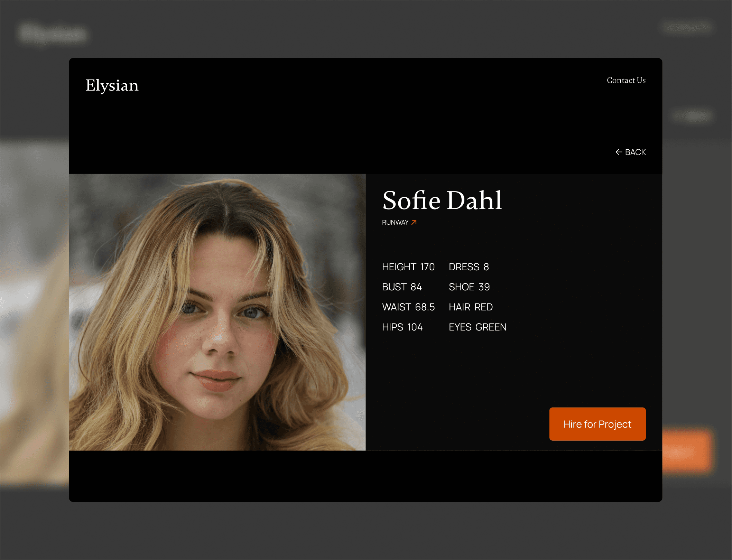Click the orange arrow beside RUNWAY
The image size is (732, 560).
tap(414, 222)
